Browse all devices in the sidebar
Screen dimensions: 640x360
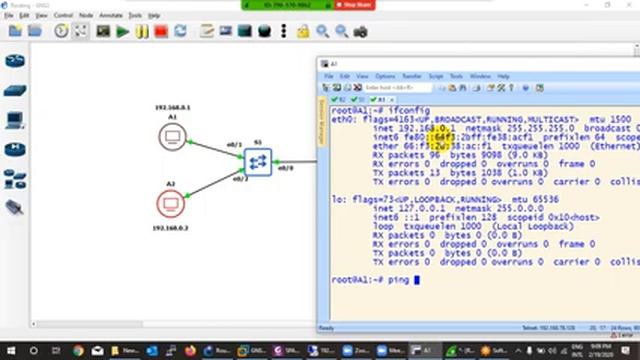[15, 179]
